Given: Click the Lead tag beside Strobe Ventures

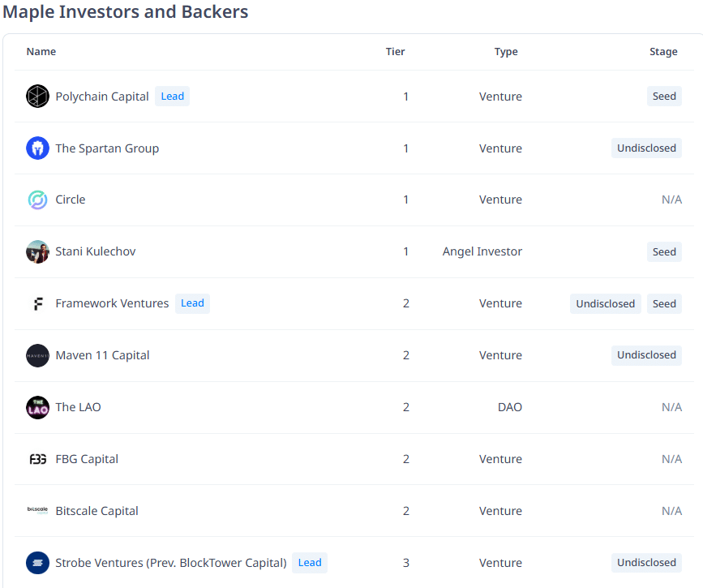Looking at the screenshot, I should 310,563.
